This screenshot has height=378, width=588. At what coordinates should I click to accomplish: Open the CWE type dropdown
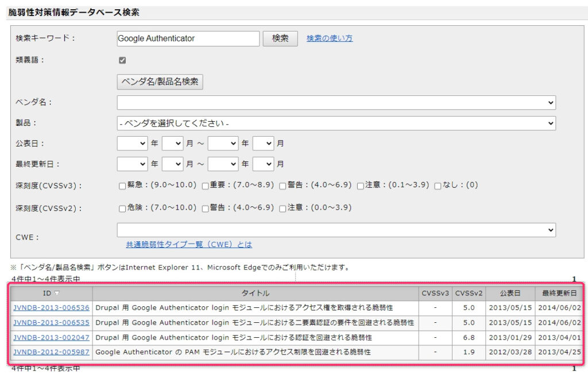(336, 230)
